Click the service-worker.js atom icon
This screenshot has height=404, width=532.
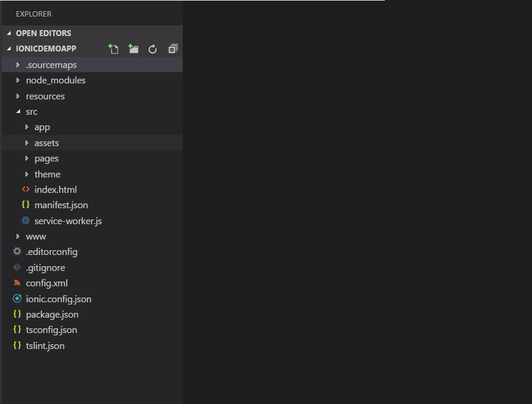26,221
